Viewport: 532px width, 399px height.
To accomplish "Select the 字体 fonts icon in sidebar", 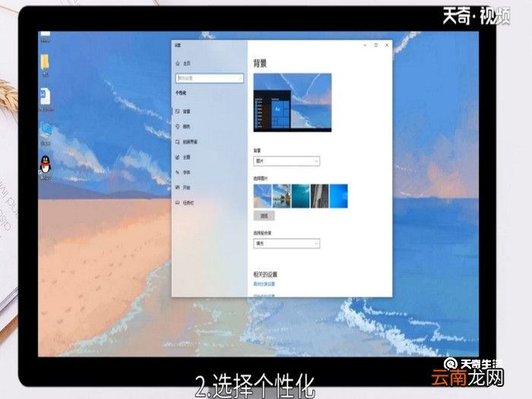I will pos(177,173).
